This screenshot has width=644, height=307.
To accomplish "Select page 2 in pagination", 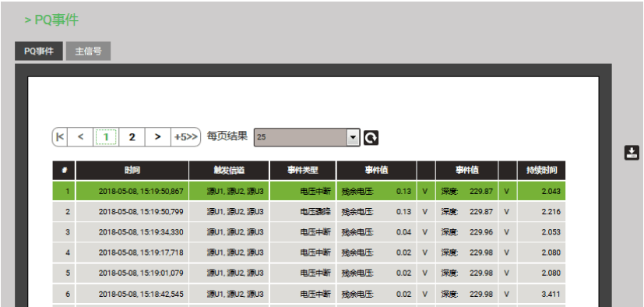I will 132,137.
